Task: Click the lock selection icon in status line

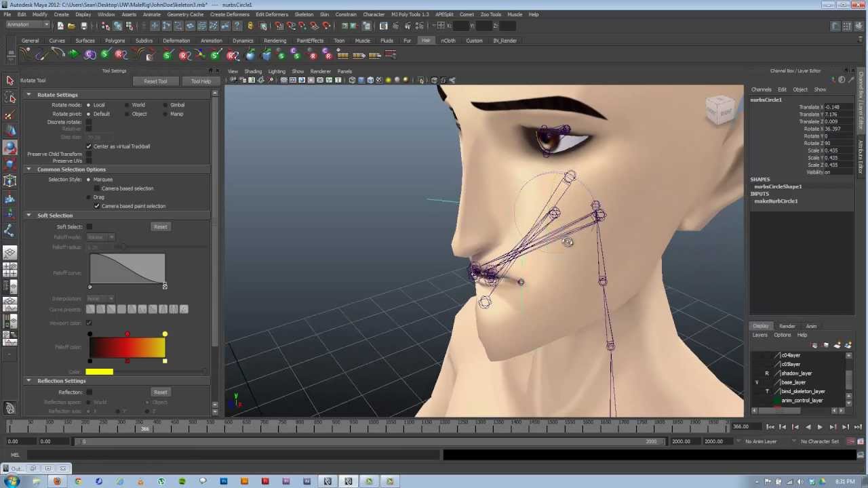Action: click(x=250, y=26)
